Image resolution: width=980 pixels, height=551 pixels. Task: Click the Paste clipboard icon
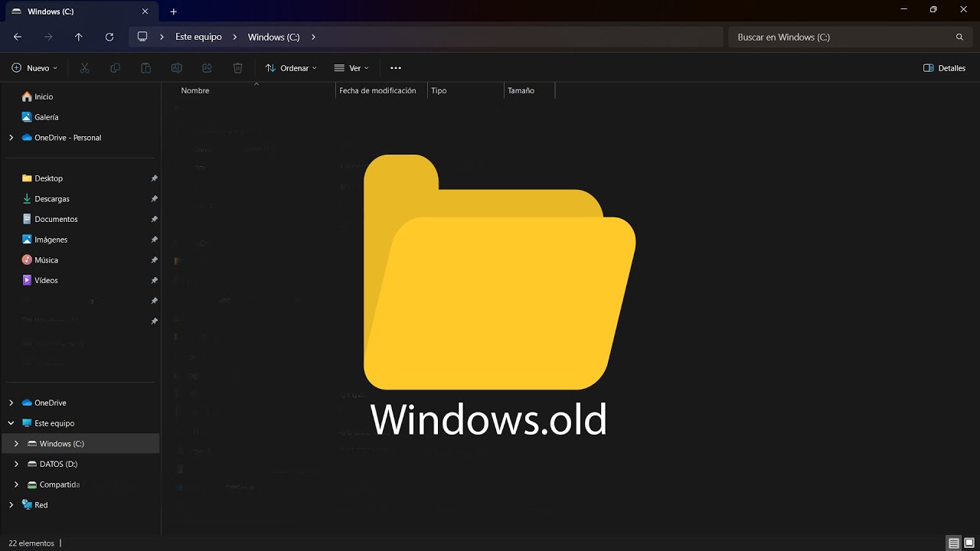pos(146,68)
